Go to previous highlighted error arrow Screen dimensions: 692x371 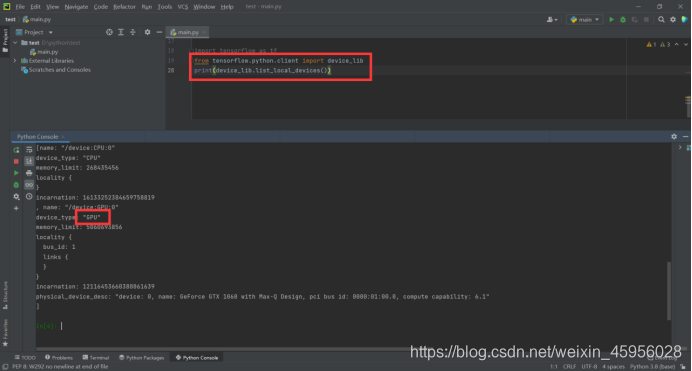(x=677, y=45)
